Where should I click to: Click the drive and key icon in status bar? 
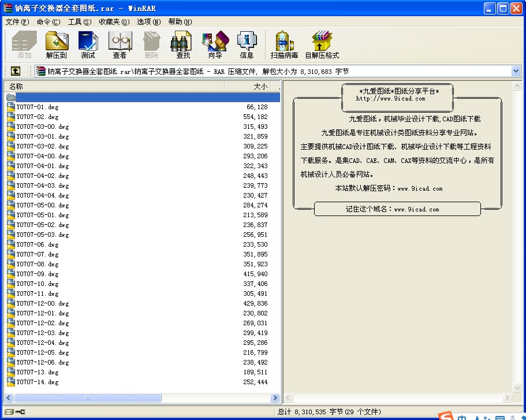15,411
